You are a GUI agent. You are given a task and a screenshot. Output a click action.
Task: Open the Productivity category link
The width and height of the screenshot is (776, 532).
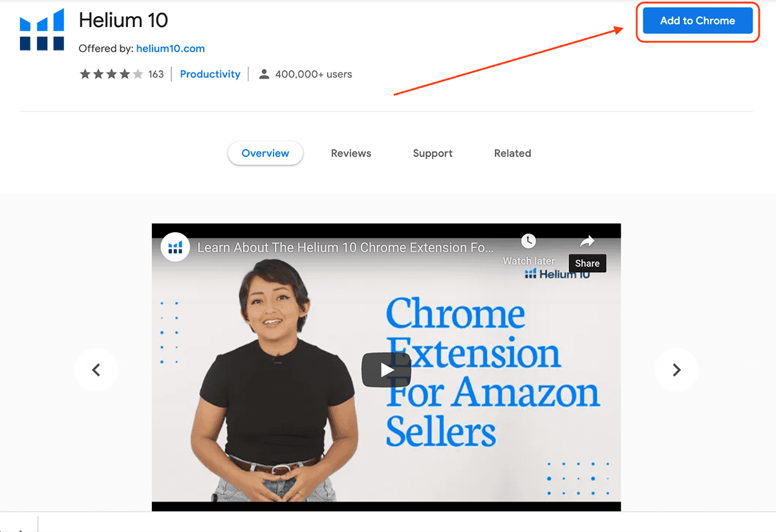[x=210, y=74]
